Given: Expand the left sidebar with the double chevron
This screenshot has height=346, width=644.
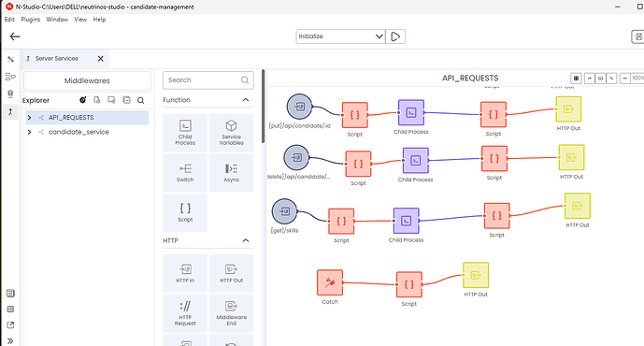Looking at the screenshot, I should click(x=10, y=341).
